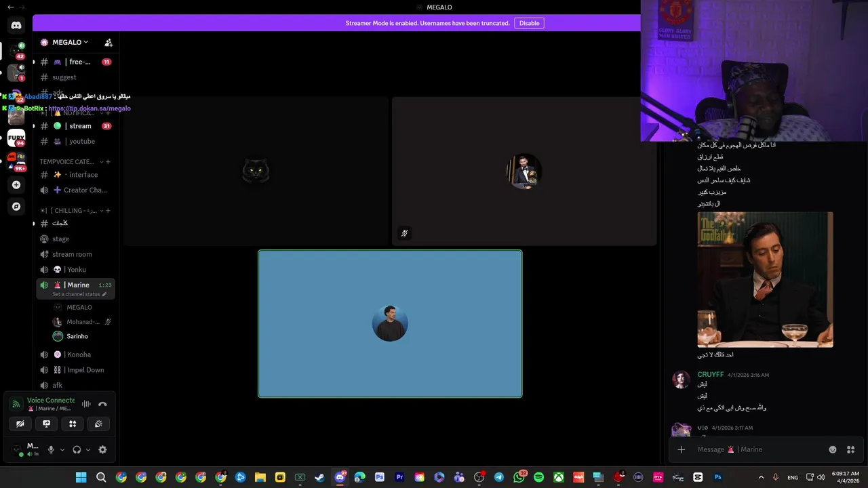868x488 pixels.
Task: Open the Windows Start menu
Action: 81,477
